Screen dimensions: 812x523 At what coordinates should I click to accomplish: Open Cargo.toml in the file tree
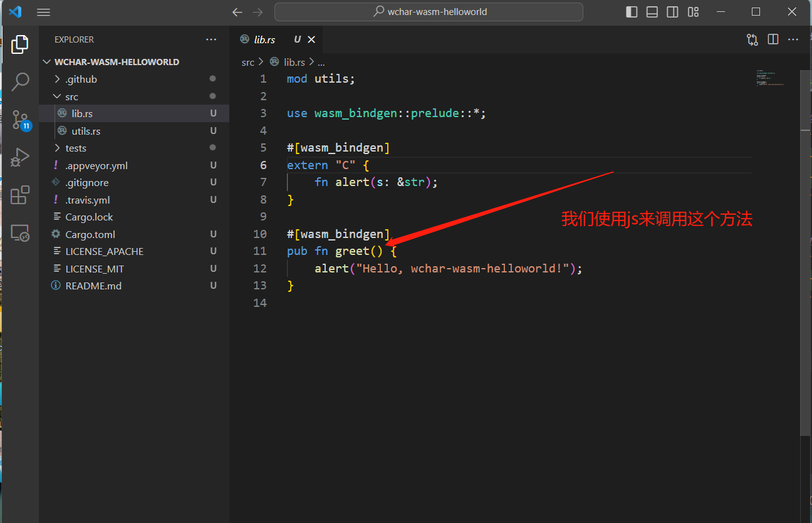[x=90, y=234]
